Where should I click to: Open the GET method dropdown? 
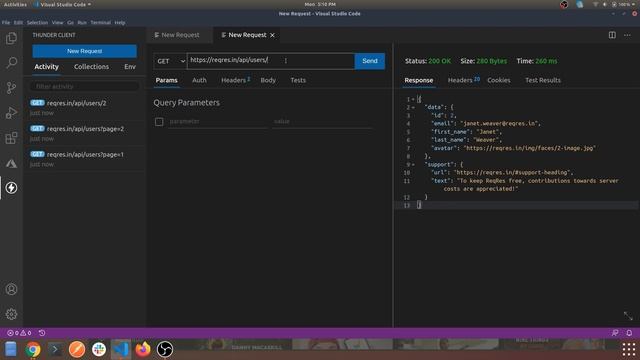[x=170, y=61]
